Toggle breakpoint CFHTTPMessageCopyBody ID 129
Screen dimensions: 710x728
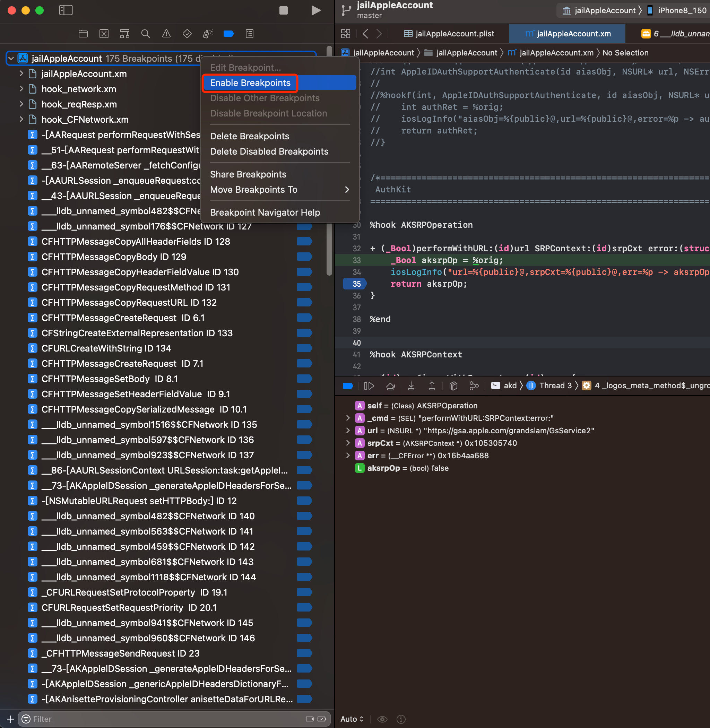(304, 257)
